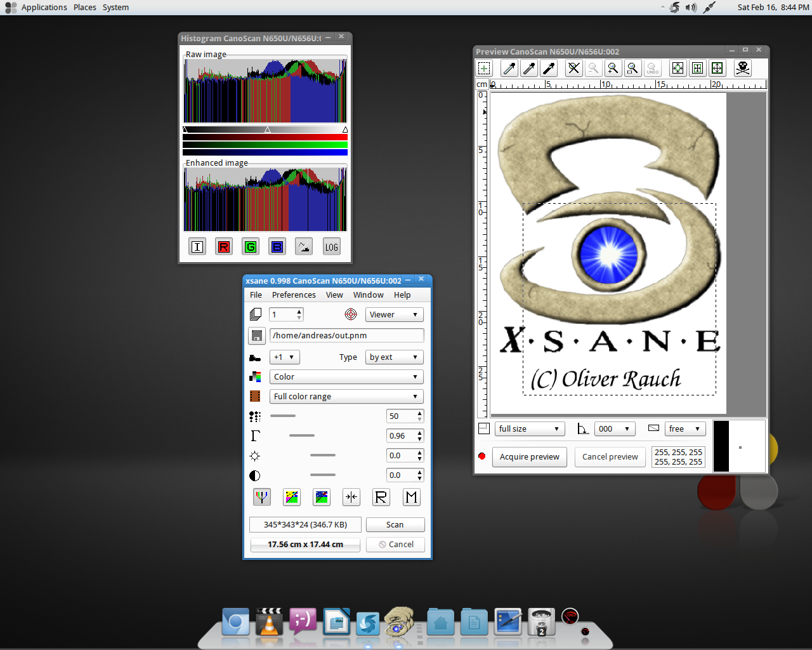The width and height of the screenshot is (812, 650).
Task: Click the /home/andreas/out.pnm filename field
Action: pyautogui.click(x=346, y=336)
